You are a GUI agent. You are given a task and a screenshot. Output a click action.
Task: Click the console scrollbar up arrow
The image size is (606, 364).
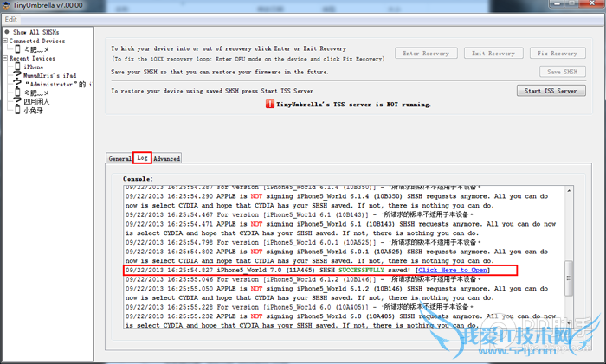(x=569, y=191)
